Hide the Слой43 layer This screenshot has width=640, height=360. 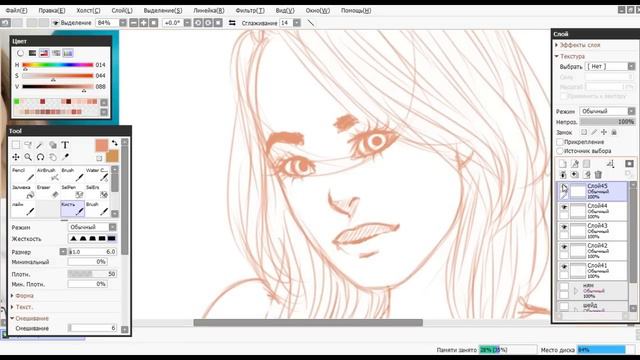point(564,227)
